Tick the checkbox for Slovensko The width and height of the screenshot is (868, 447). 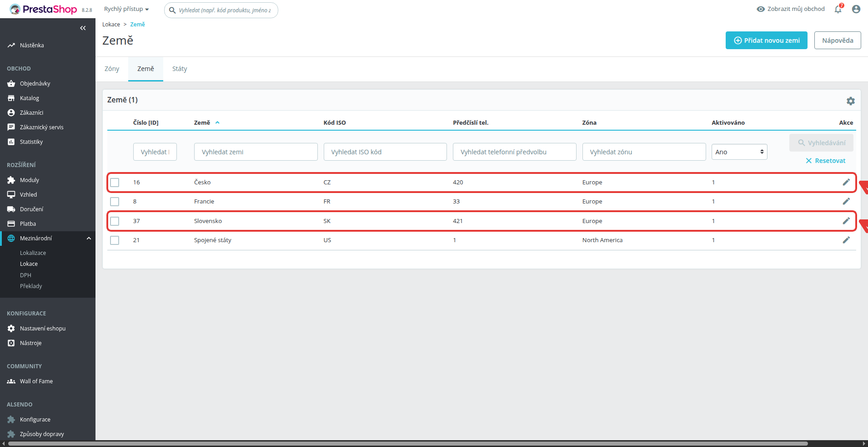[115, 221]
